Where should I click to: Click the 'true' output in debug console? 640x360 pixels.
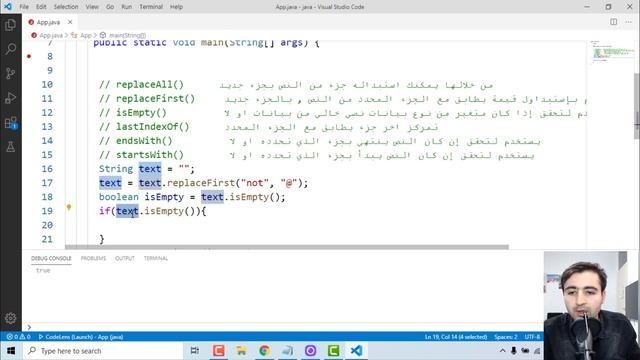(x=43, y=270)
